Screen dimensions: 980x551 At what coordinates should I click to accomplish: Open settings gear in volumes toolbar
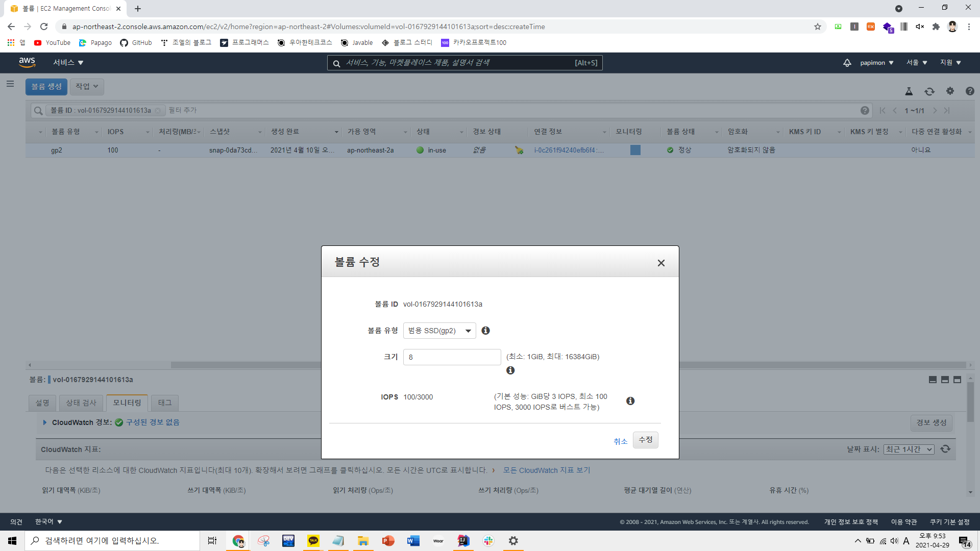[x=950, y=91]
